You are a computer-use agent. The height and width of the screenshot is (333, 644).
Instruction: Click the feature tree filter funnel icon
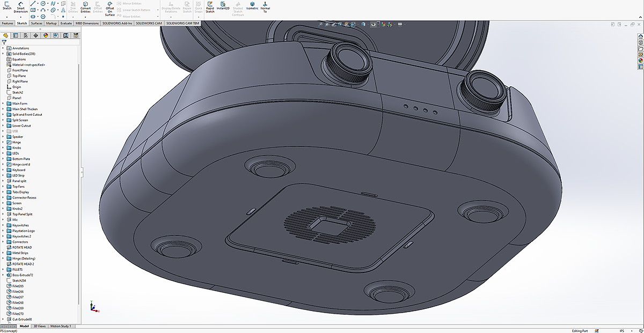pyautogui.click(x=4, y=42)
